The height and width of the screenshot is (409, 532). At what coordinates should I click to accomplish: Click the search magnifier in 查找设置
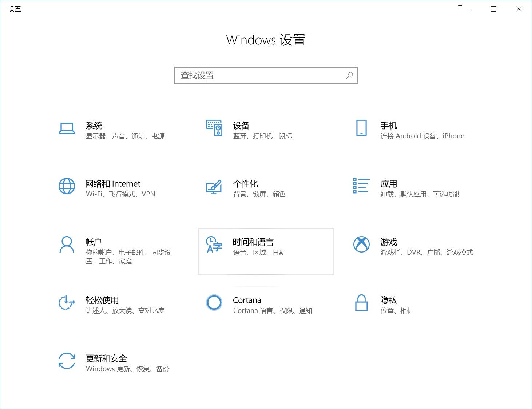point(349,75)
